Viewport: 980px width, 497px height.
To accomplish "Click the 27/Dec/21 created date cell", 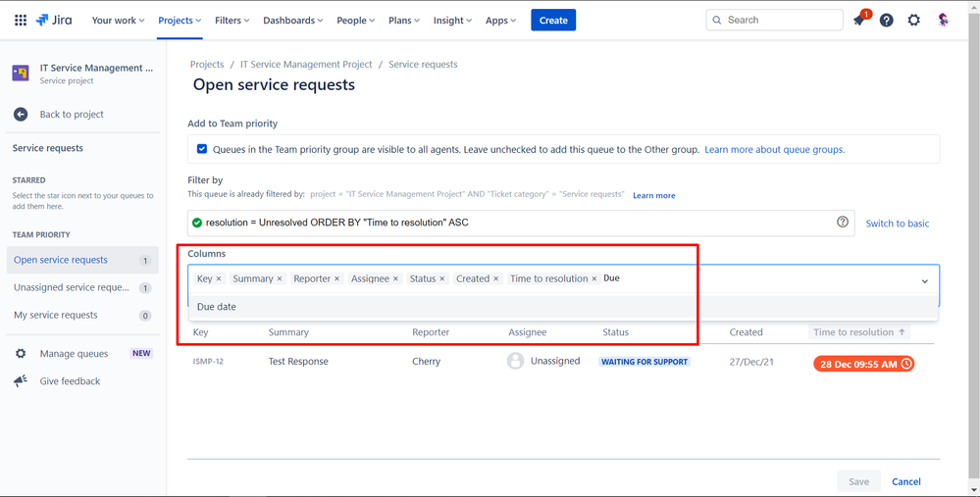I will pos(751,362).
